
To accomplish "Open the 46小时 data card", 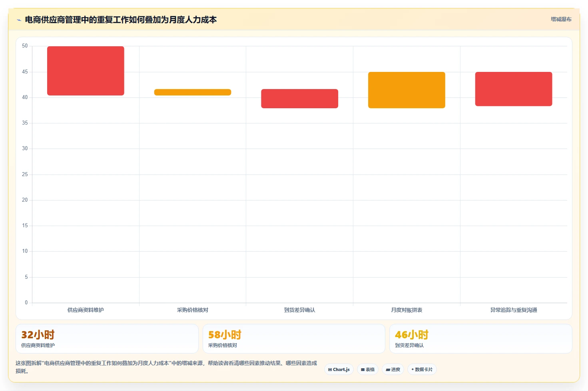I will click(x=481, y=339).
